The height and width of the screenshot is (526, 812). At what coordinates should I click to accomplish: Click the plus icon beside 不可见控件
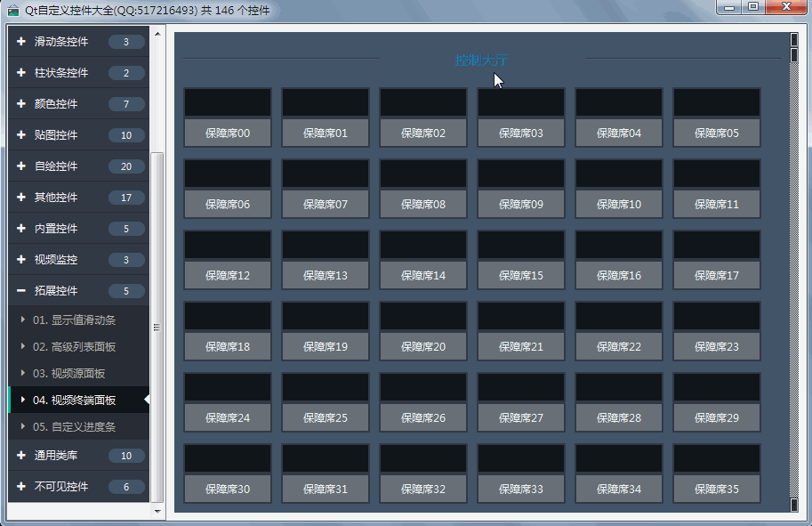coord(20,487)
